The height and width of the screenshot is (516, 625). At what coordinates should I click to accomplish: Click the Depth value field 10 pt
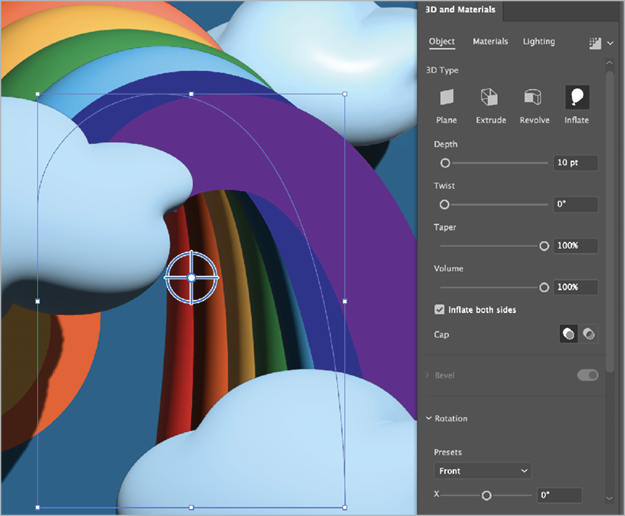pyautogui.click(x=576, y=163)
